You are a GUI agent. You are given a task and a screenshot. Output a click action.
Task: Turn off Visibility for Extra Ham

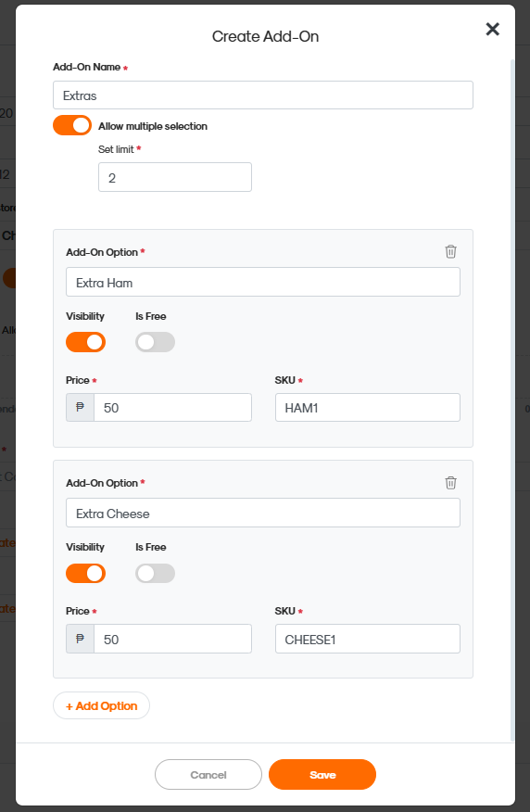85,342
